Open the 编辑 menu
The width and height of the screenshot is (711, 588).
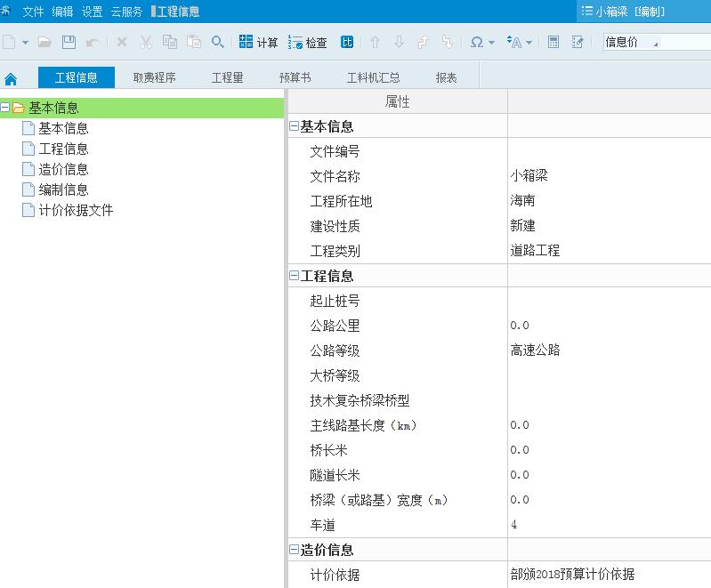click(62, 12)
